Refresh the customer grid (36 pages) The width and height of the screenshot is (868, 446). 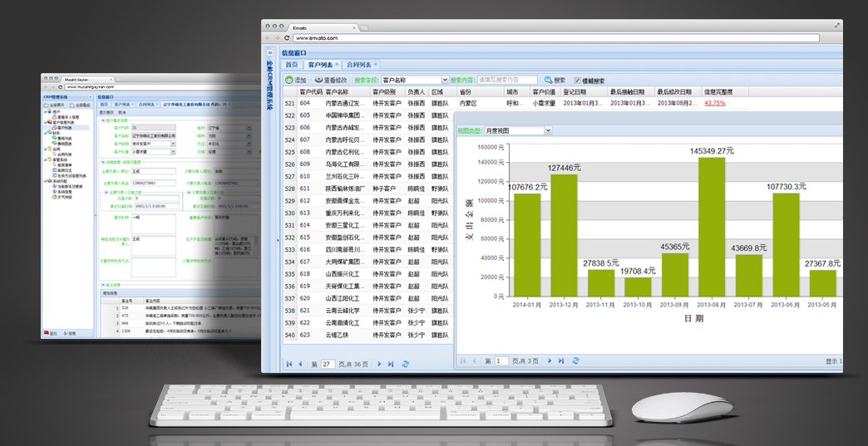[405, 364]
